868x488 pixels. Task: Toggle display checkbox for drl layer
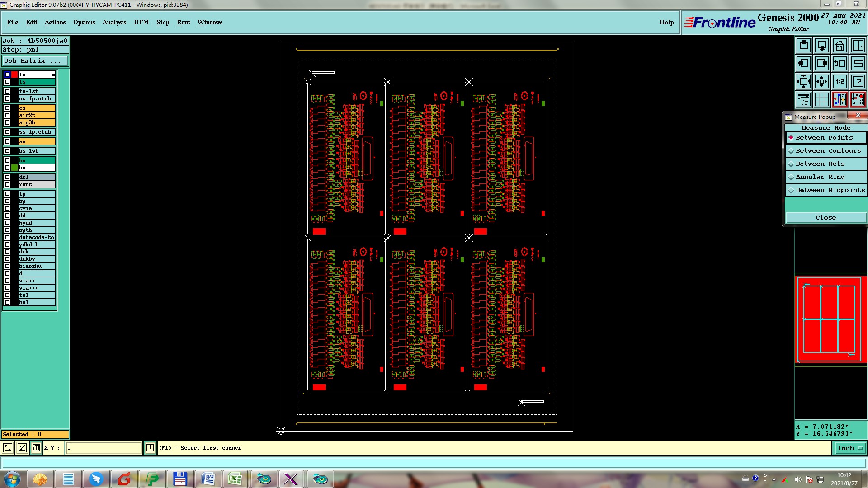[7, 177]
